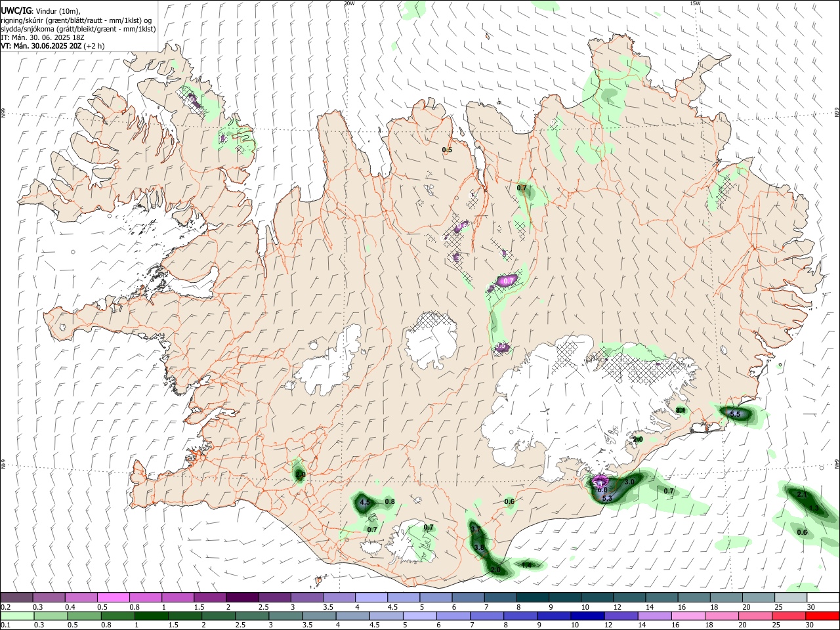Click the UWC/IG title text

click(16, 10)
